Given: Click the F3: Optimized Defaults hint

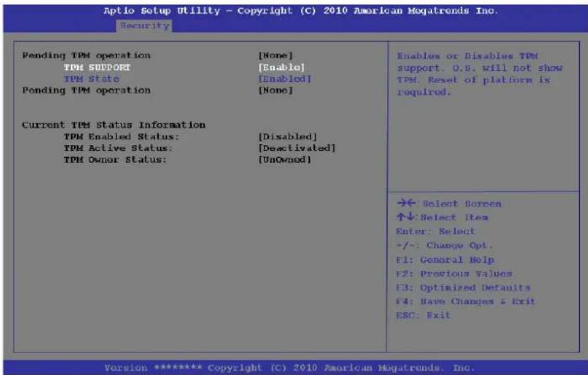Looking at the screenshot, I should pyautogui.click(x=463, y=287).
